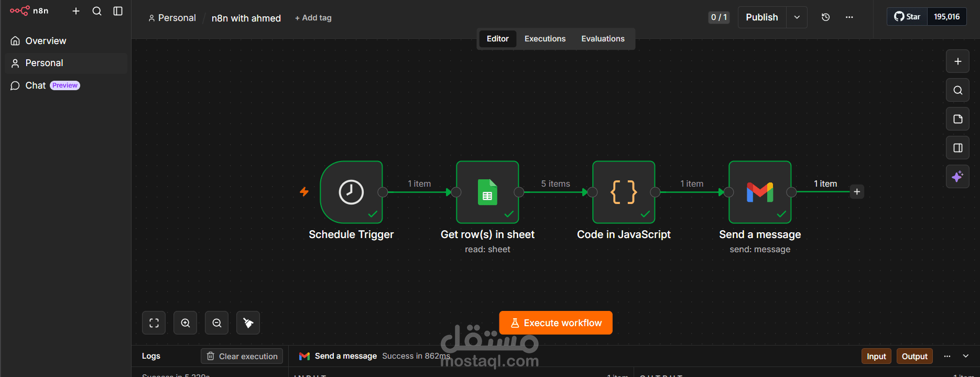Switch to Editor tab
Image resolution: width=980 pixels, height=377 pixels.
[497, 39]
